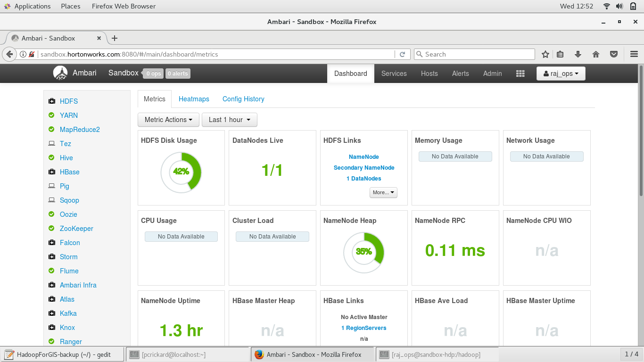Expand the raj_ops user menu
This screenshot has height=362, width=644.
tap(561, 74)
